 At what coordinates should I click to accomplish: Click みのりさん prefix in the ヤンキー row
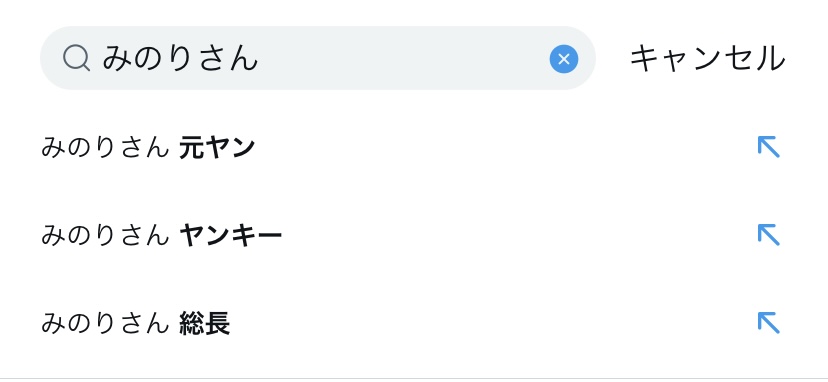coord(105,236)
